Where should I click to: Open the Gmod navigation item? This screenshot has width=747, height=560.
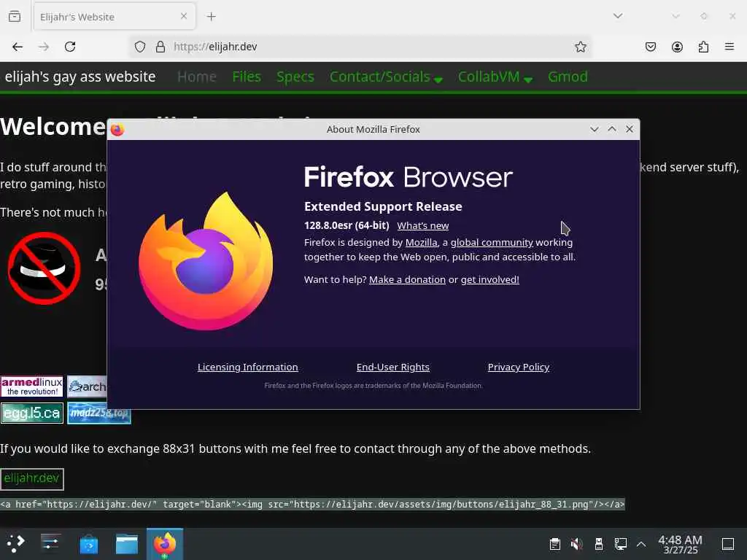click(568, 77)
